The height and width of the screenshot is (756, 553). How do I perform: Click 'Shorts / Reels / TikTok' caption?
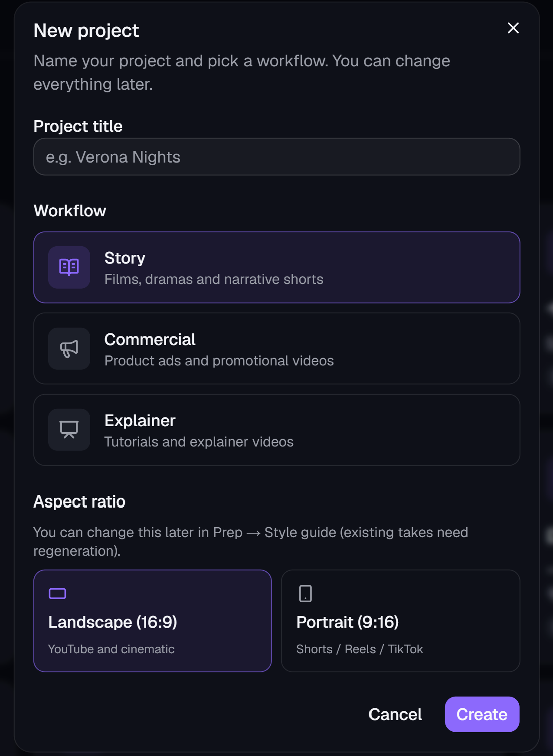(x=360, y=649)
